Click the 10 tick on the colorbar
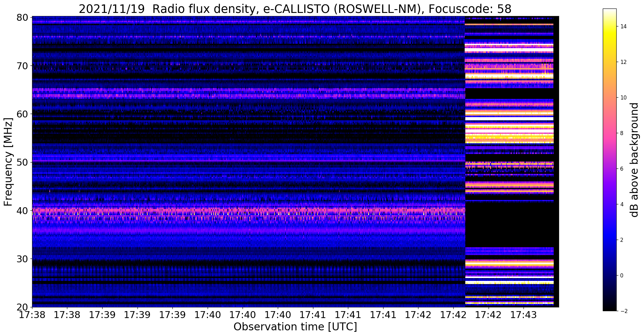 pyautogui.click(x=623, y=98)
